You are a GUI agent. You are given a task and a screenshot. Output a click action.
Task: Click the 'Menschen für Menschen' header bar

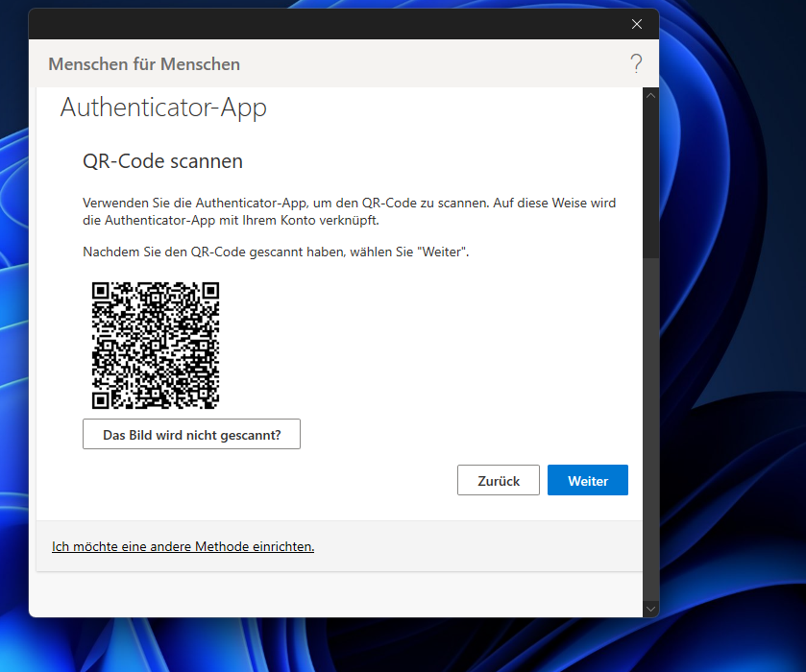(144, 63)
